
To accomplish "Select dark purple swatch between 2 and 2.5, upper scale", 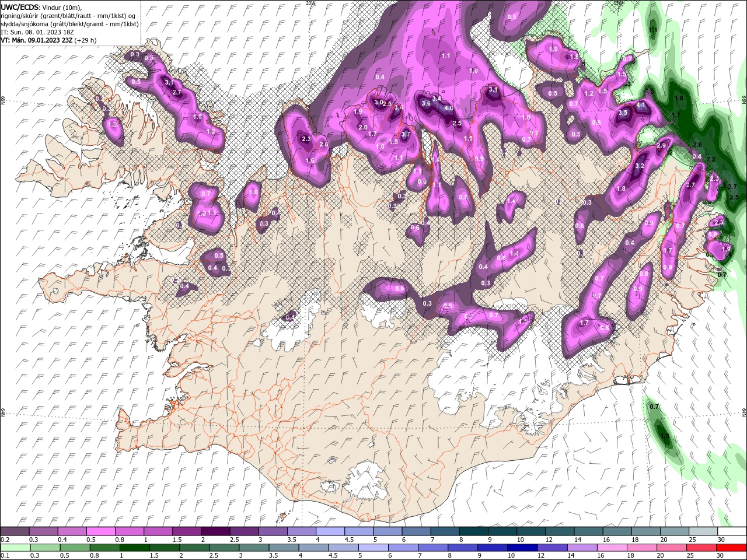I will click(x=215, y=531).
